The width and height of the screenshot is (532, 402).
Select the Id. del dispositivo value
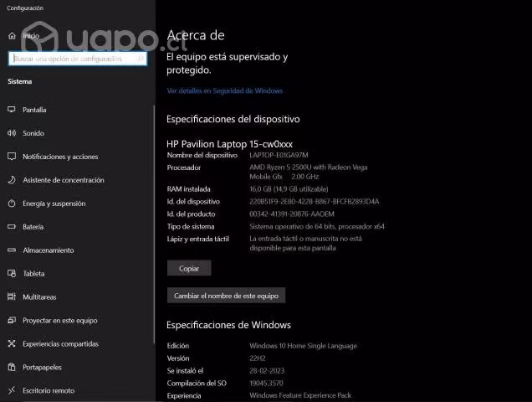coord(315,202)
